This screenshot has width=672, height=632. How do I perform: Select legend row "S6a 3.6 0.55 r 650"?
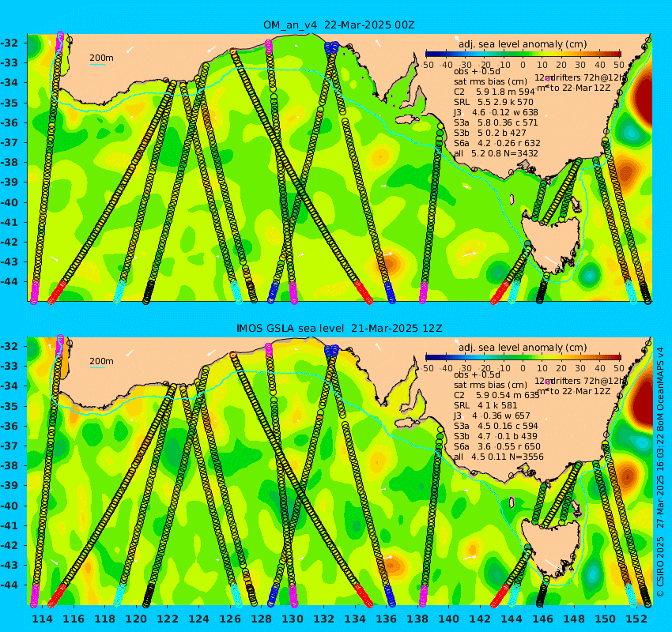496,446
